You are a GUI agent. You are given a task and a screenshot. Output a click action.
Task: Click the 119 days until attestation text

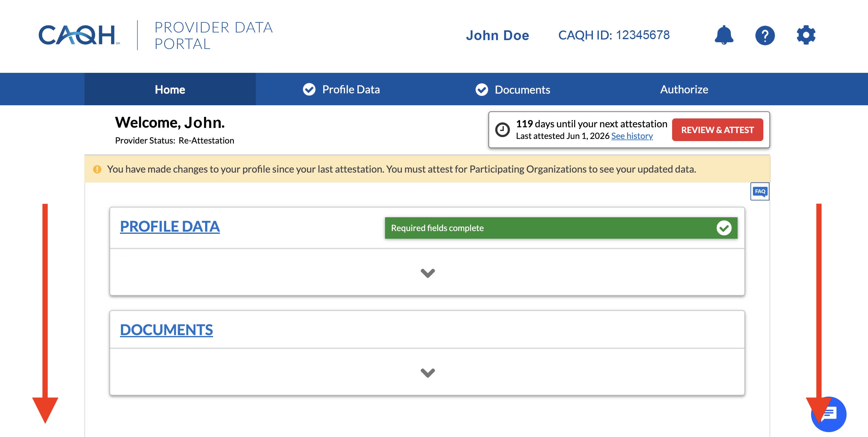click(x=591, y=124)
